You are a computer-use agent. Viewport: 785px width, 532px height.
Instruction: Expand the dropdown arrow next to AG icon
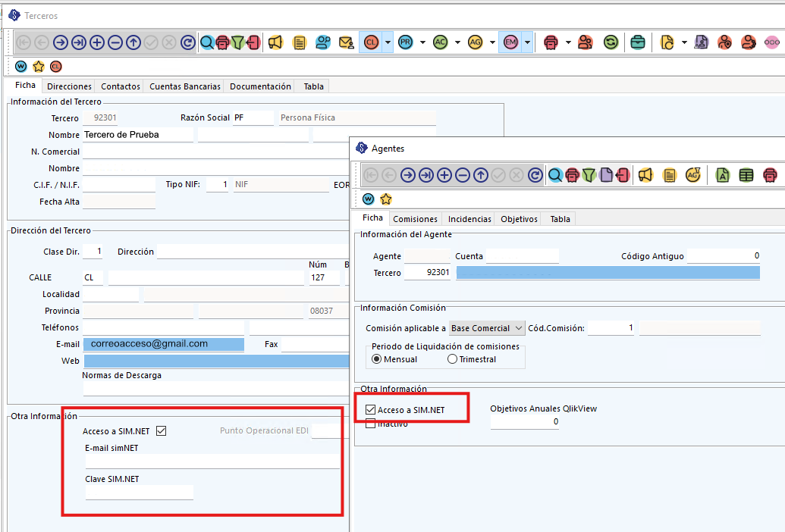tap(492, 42)
